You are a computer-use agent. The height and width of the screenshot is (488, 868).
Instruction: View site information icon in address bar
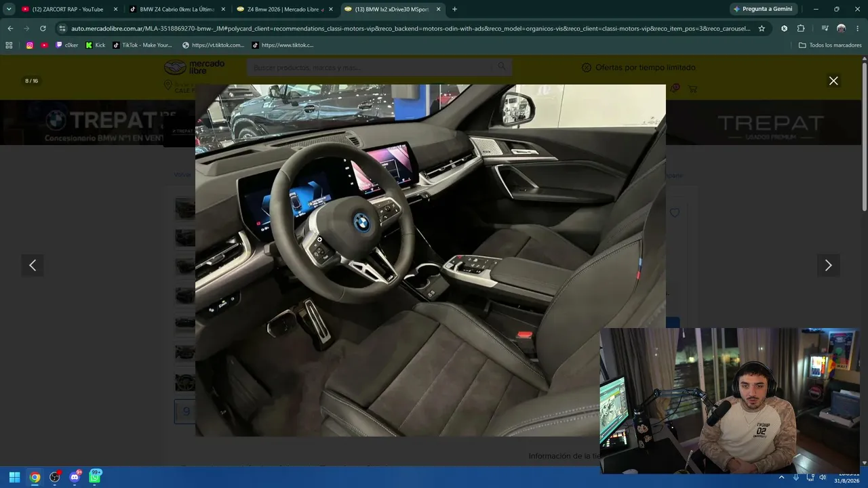62,28
